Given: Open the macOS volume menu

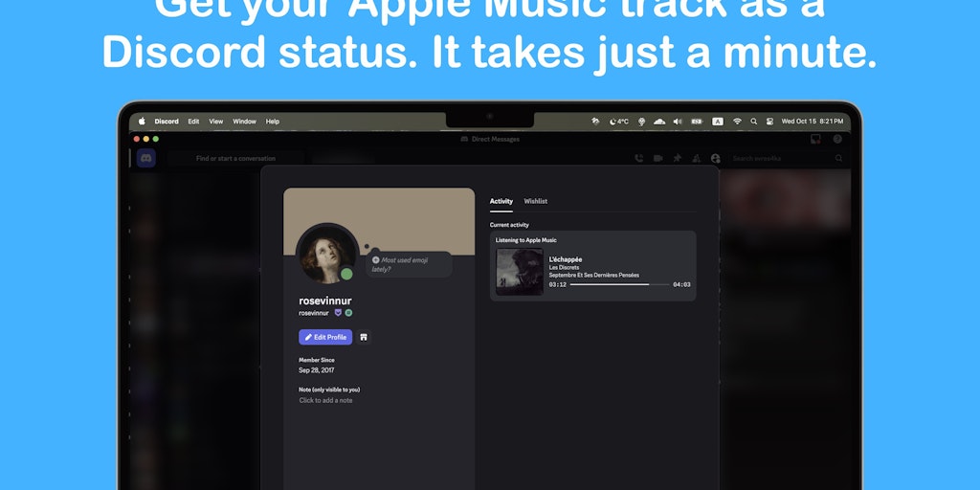Looking at the screenshot, I should (678, 122).
